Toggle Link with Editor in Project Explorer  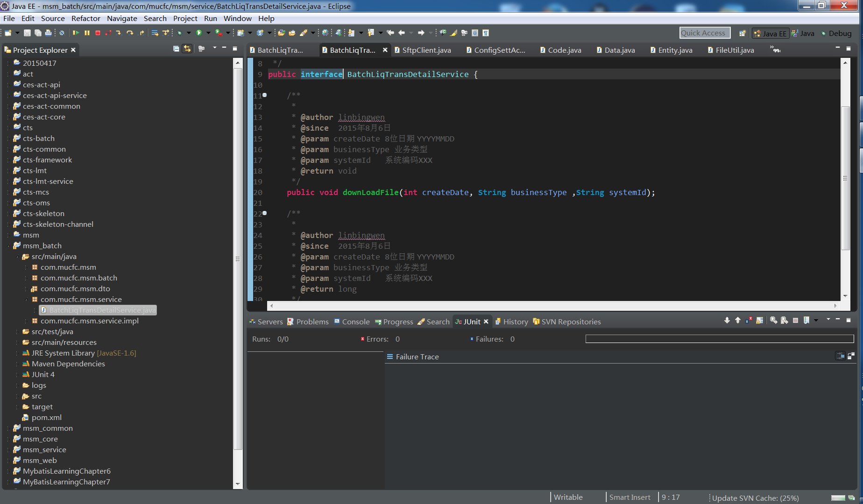pyautogui.click(x=187, y=49)
